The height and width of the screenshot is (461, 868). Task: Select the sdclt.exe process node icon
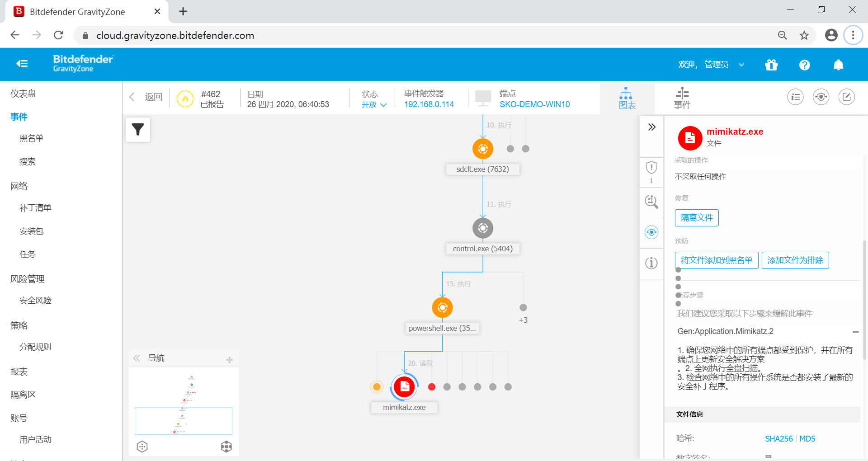pyautogui.click(x=483, y=149)
